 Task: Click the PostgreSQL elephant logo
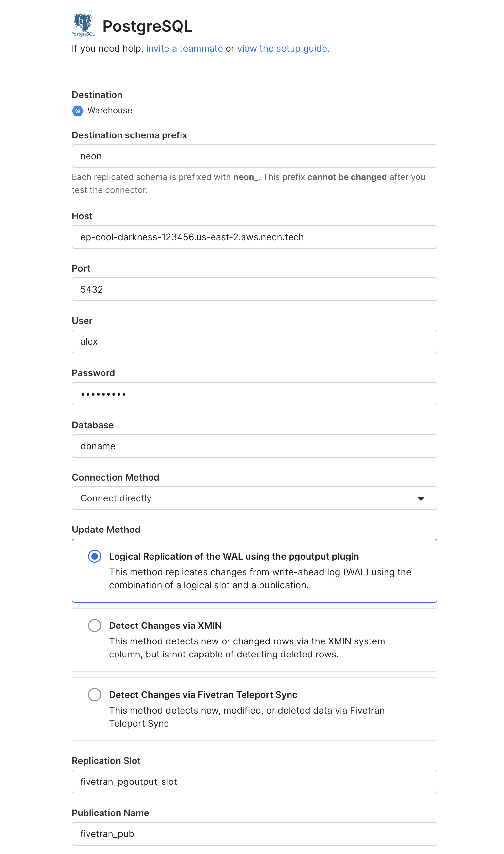[83, 24]
